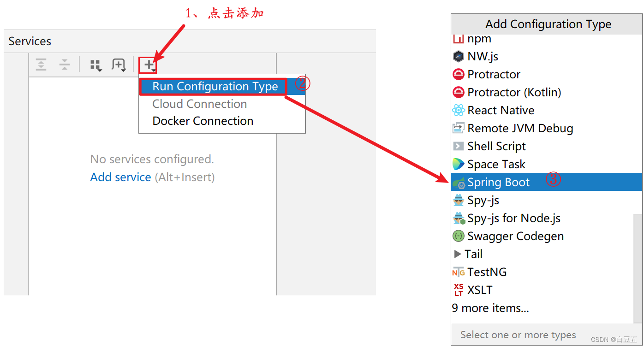
Task: Click the XSLT icon
Action: point(459,290)
